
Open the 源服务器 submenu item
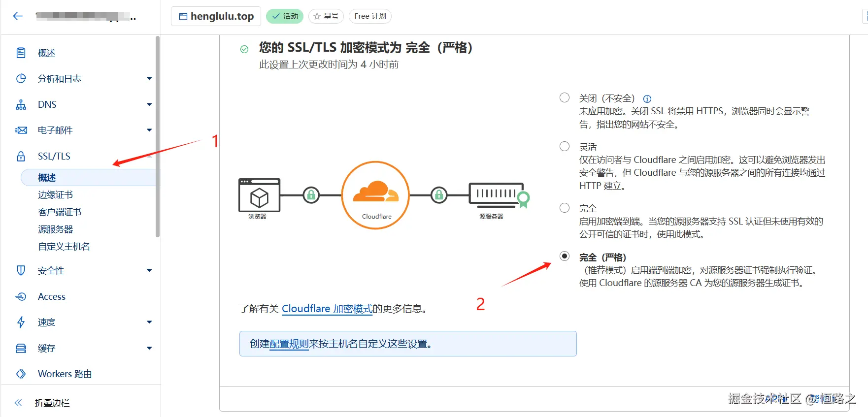55,229
